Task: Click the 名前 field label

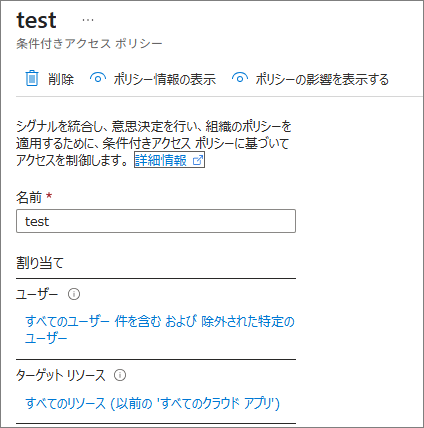Action: point(29,197)
